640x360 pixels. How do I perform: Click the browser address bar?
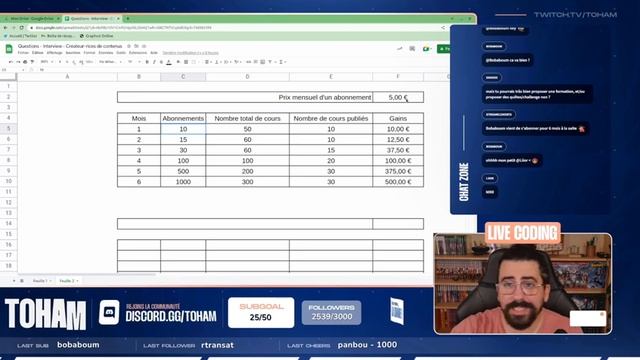(x=237, y=28)
